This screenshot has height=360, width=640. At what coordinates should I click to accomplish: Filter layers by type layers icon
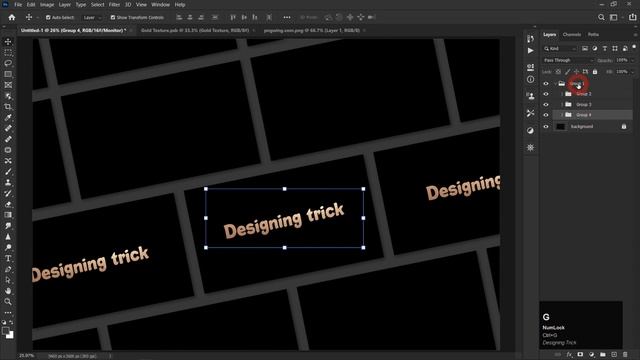point(605,49)
